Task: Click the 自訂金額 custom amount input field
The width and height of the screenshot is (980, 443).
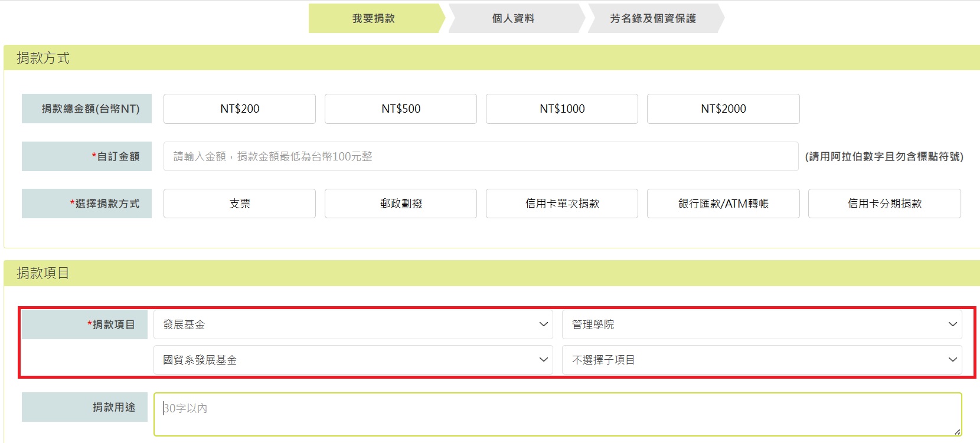Action: click(x=481, y=156)
